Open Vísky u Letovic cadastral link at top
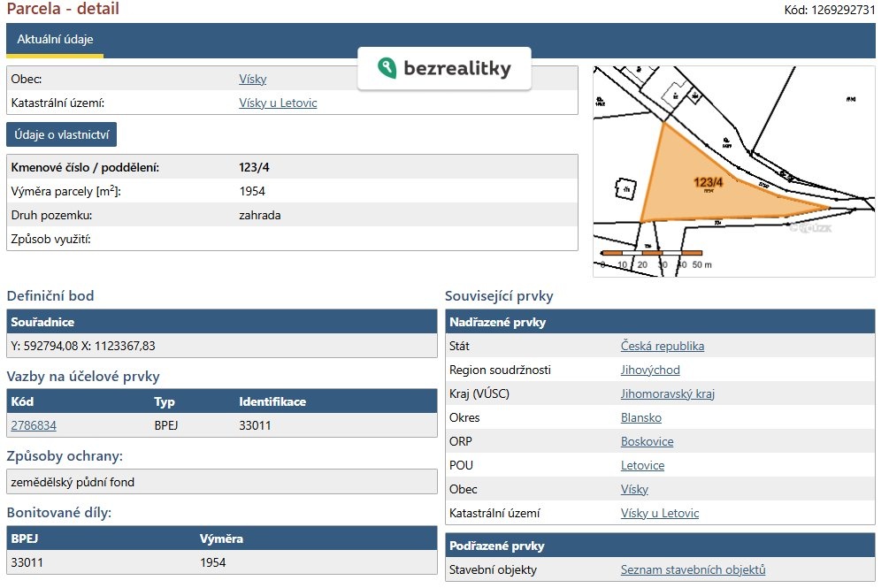This screenshot has height=588, width=889. [278, 103]
